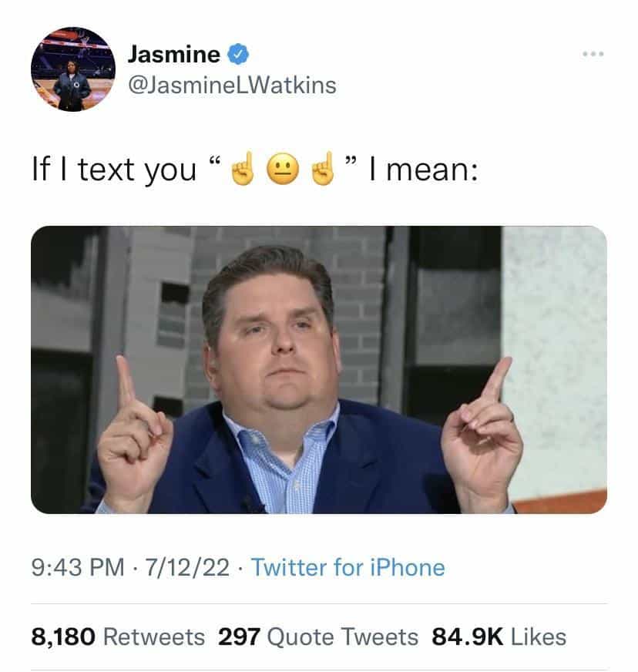View the 8,180 Retweets list
Screen dimensions: 638x672
pyautogui.click(x=118, y=637)
